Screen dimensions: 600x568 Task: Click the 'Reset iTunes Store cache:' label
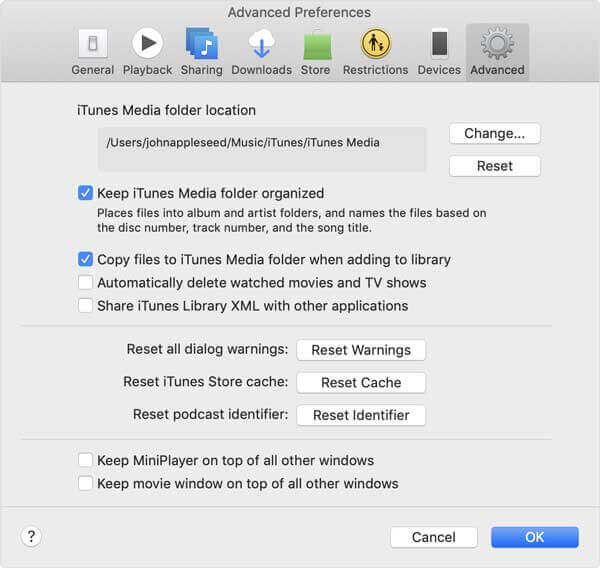205,382
